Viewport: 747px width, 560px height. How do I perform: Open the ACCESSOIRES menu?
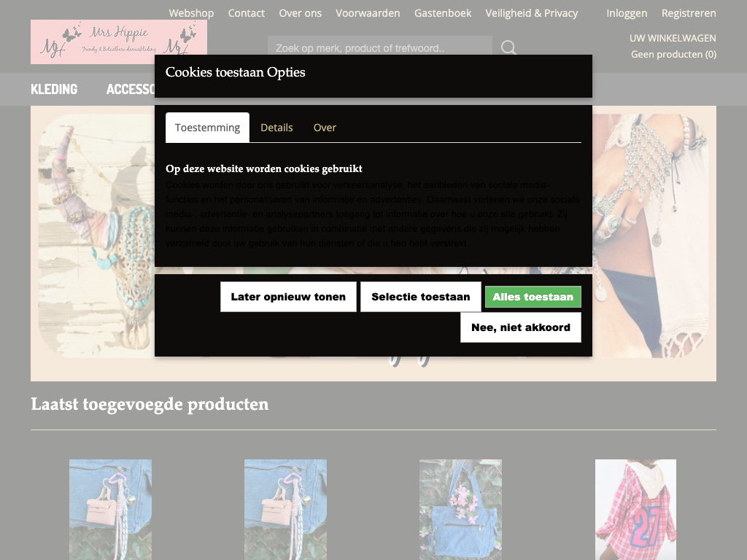pyautogui.click(x=131, y=89)
